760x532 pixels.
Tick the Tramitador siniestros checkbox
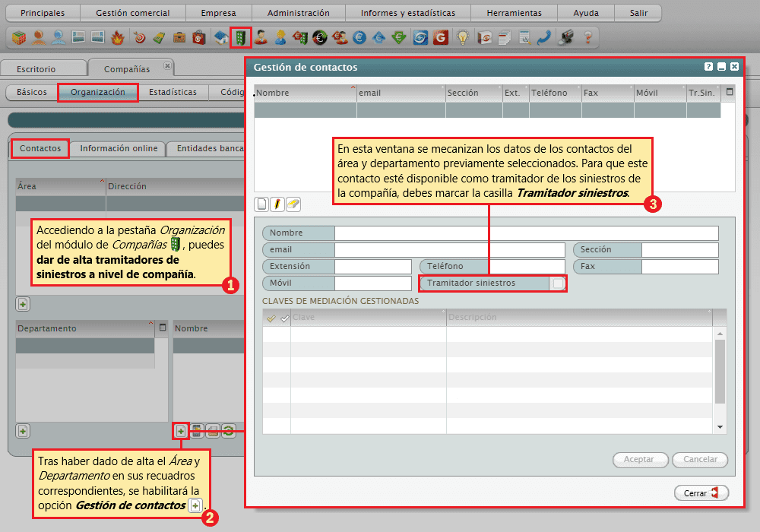558,283
